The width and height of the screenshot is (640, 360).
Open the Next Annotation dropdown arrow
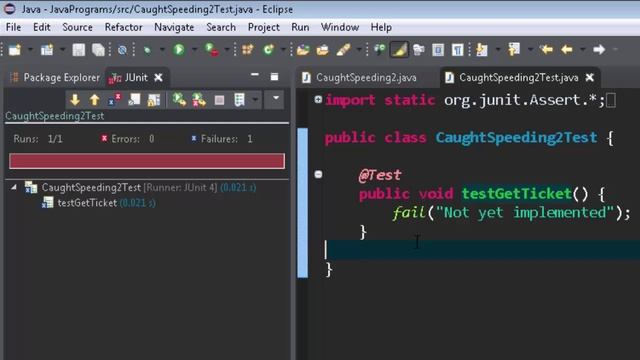tap(498, 50)
